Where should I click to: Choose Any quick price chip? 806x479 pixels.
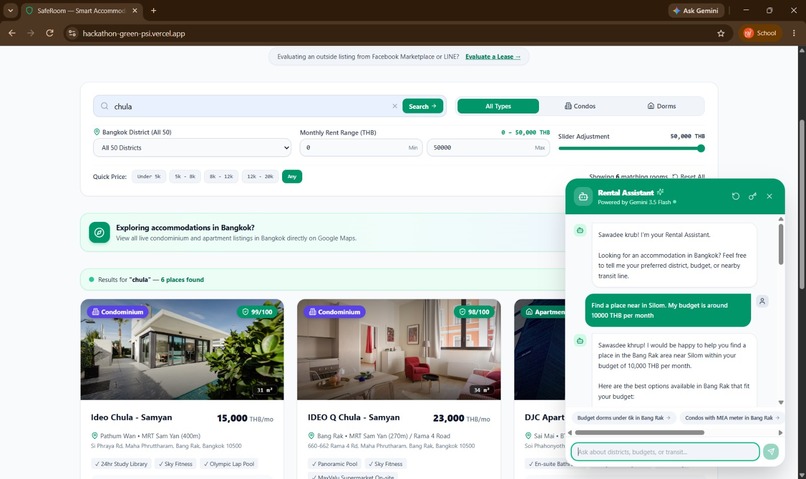(x=292, y=176)
